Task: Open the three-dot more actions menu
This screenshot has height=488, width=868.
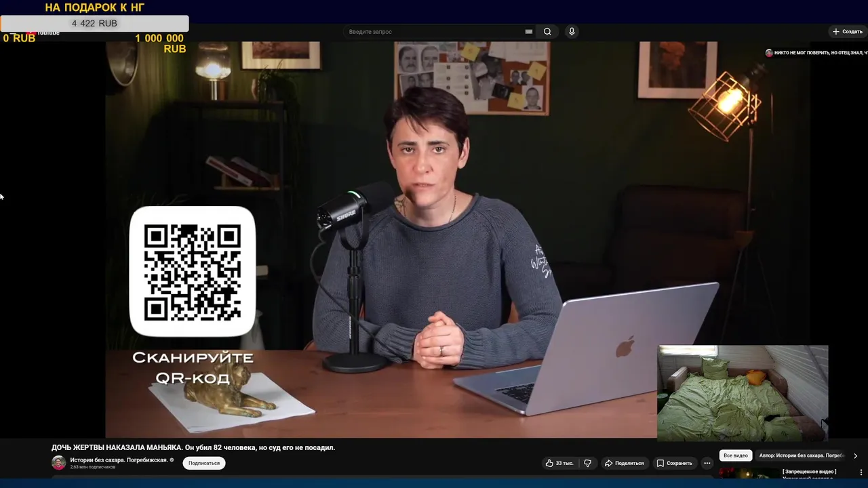Action: tap(707, 463)
